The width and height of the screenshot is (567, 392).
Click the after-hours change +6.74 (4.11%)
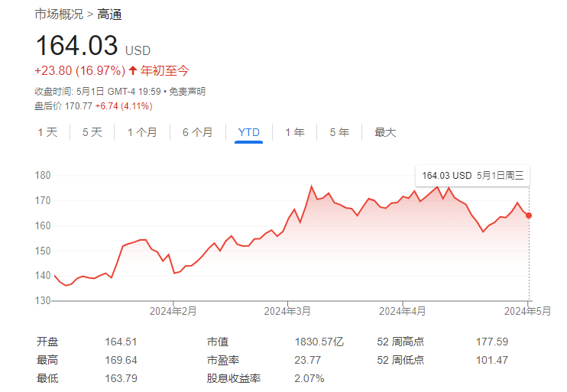coord(124,106)
